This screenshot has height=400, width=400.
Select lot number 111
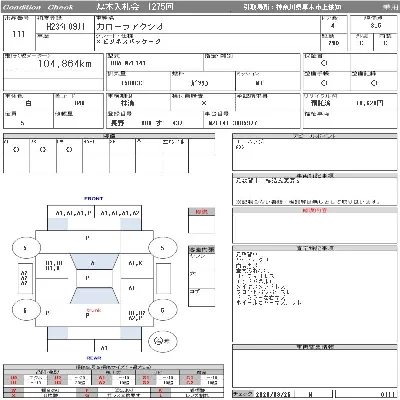(19, 34)
